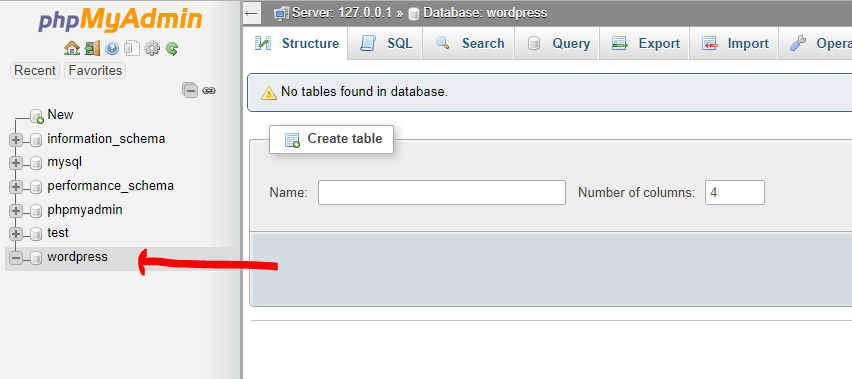Switch to the Query tab
The width and height of the screenshot is (852, 379).
(557, 43)
